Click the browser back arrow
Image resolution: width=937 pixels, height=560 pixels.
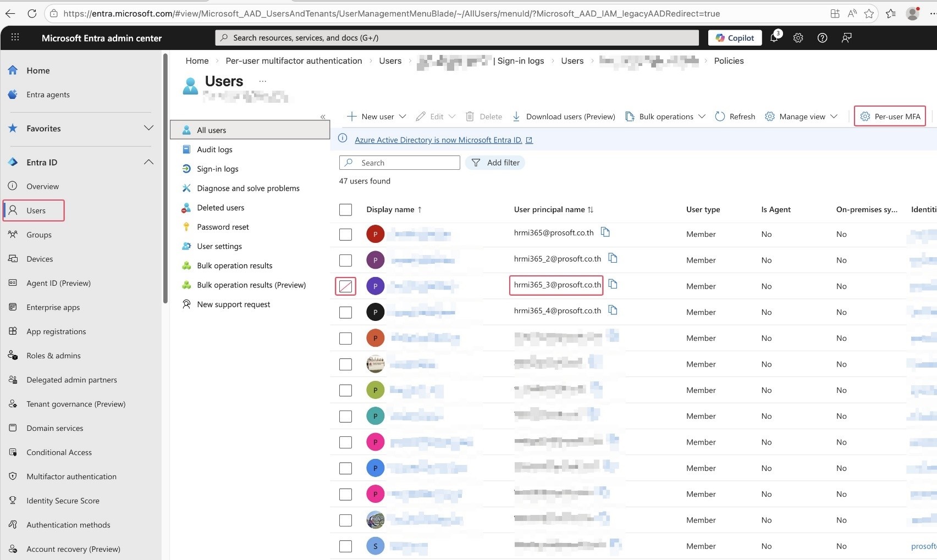click(10, 14)
